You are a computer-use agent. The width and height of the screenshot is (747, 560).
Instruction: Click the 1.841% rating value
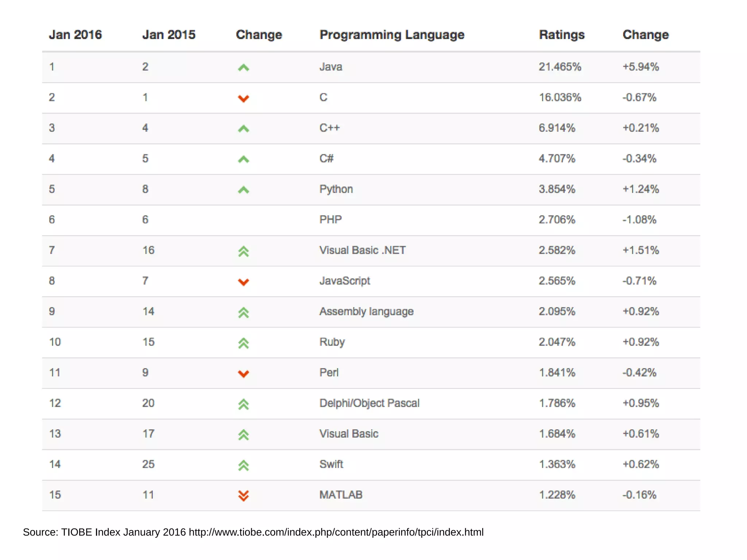coord(557,372)
